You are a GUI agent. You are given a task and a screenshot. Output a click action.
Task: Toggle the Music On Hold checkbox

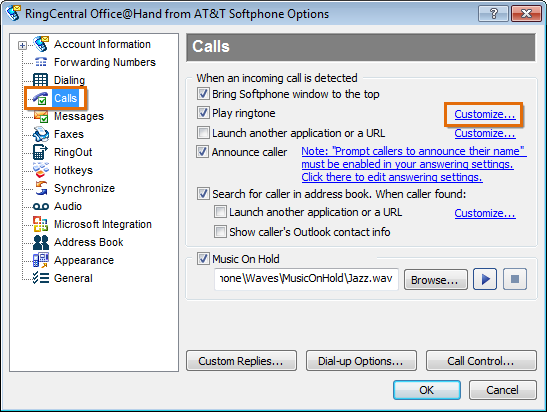203,259
